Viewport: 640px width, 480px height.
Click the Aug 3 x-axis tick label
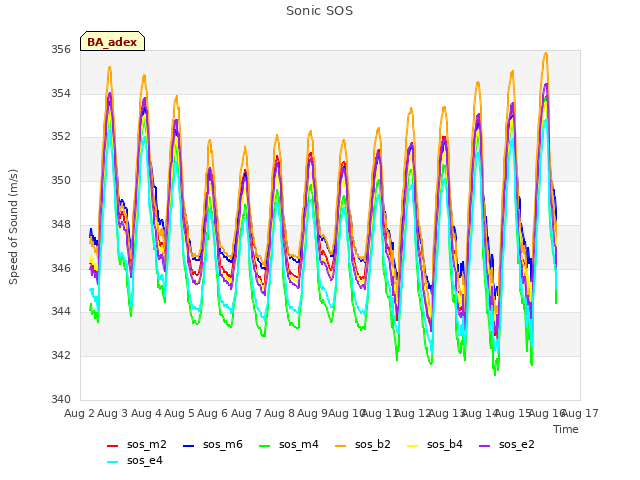(113, 413)
